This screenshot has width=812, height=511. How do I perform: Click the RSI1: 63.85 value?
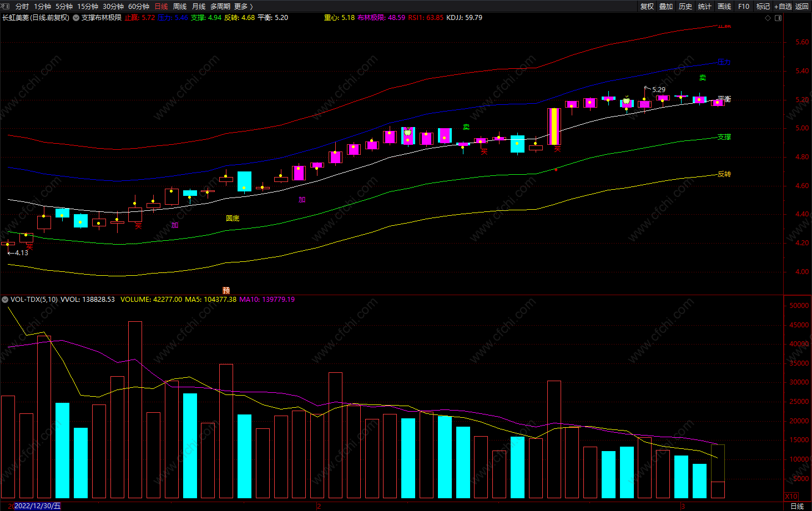(x=426, y=18)
